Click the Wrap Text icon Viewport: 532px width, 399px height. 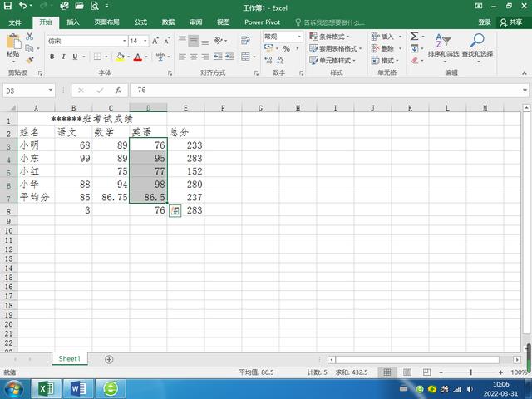click(245, 41)
